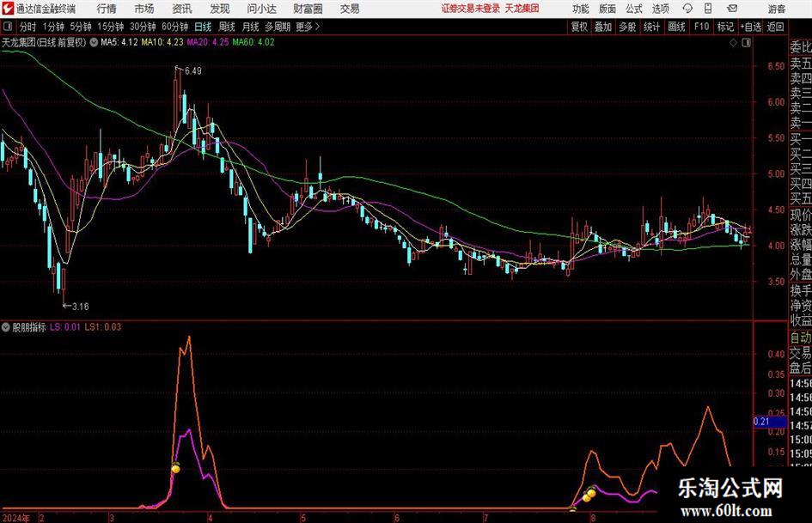This screenshot has width=812, height=523.
Task: Select the 日线 daily period tab
Action: pos(203,27)
